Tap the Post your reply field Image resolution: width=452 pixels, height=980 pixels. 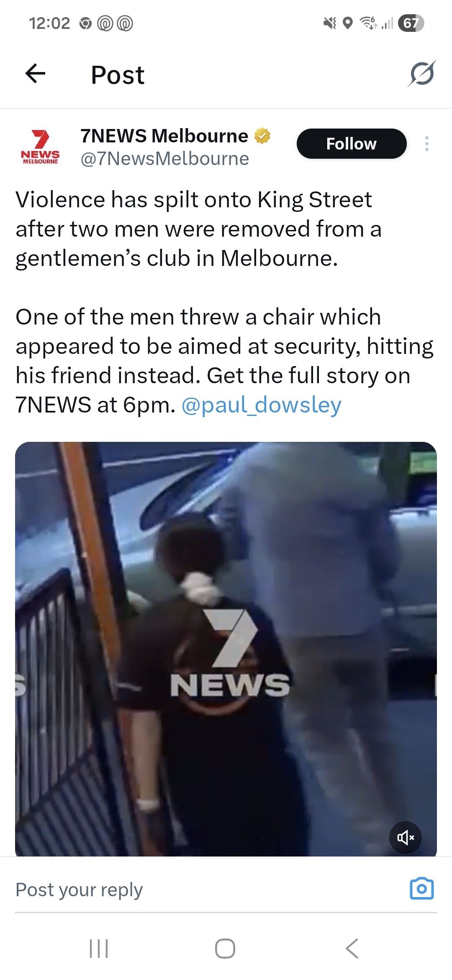pos(209,890)
